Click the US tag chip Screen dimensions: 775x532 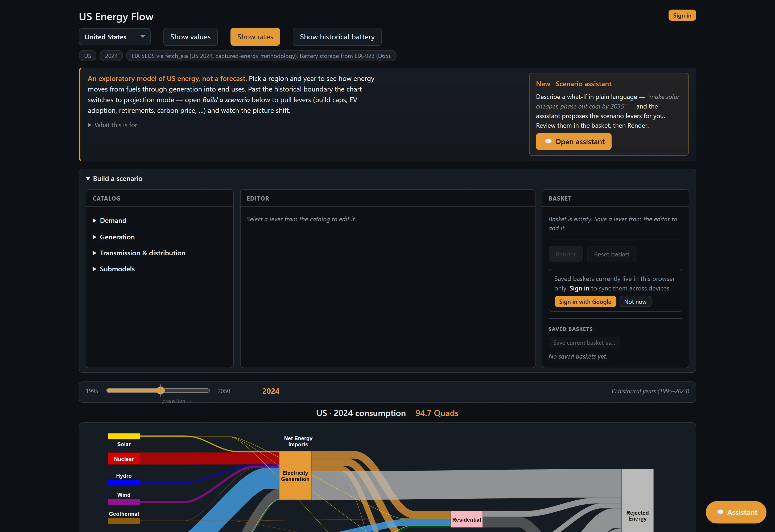(87, 56)
